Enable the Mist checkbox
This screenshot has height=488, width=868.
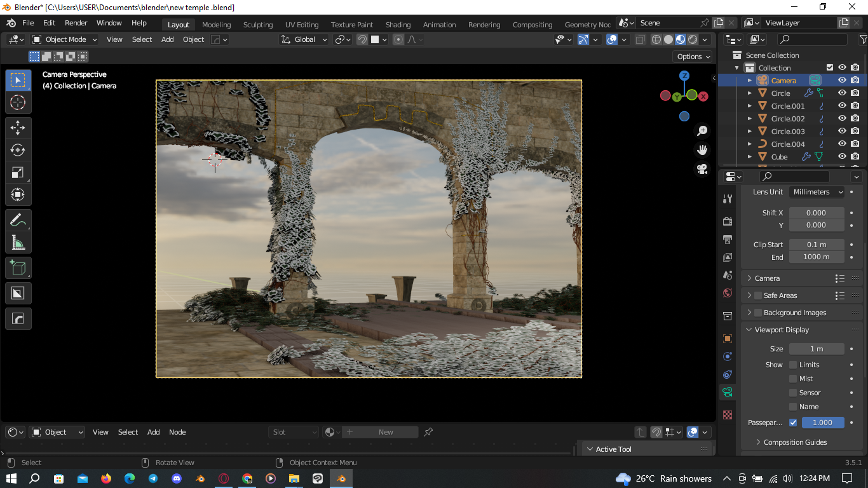(x=793, y=379)
